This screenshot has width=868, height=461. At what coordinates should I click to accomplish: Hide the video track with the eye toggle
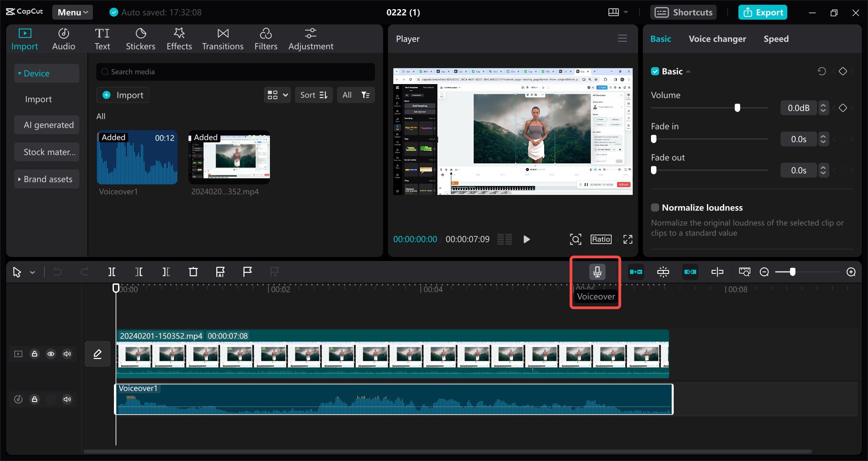51,354
